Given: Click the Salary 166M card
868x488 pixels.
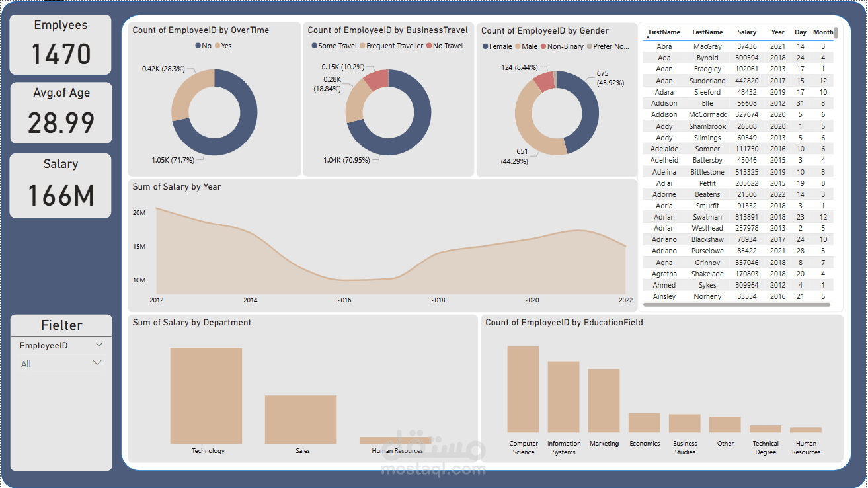Looking at the screenshot, I should [61, 185].
